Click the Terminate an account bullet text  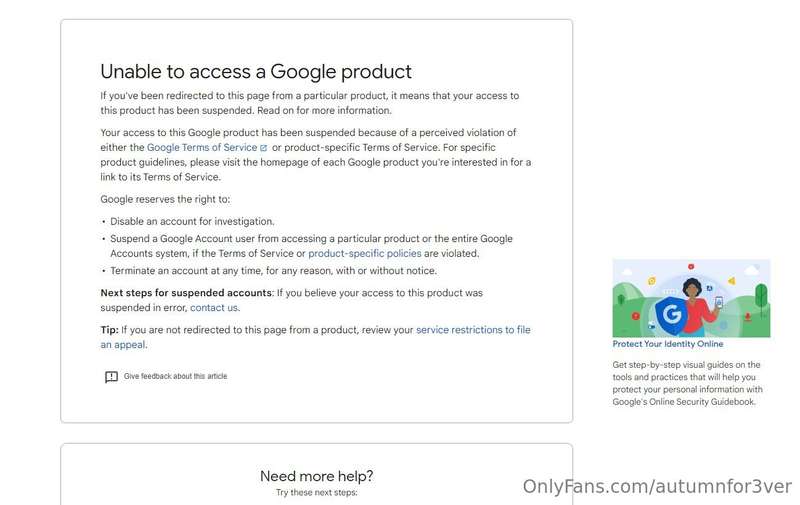(273, 271)
